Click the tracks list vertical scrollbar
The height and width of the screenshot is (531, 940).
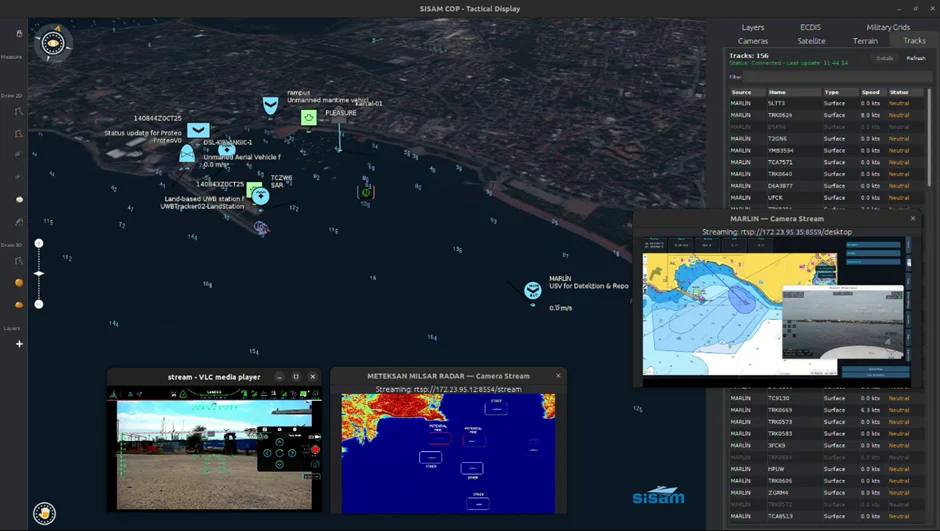929,138
